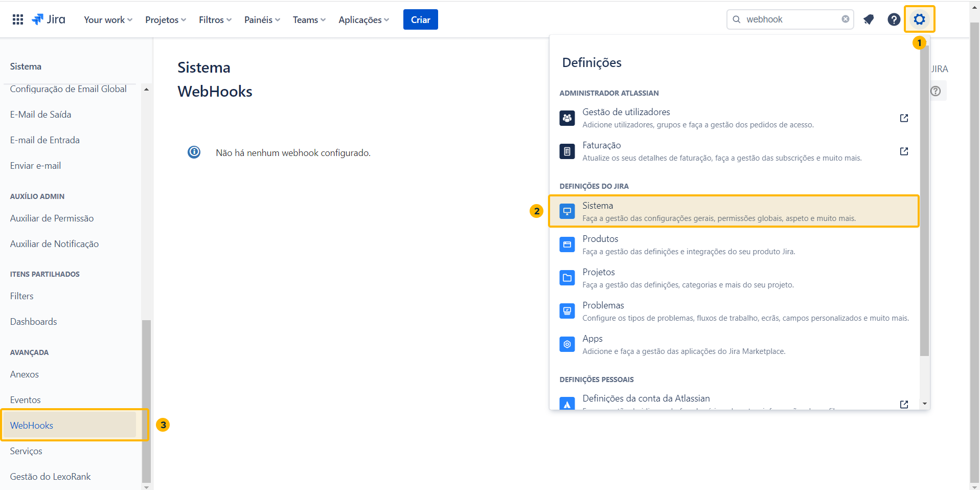Image resolution: width=980 pixels, height=490 pixels.
Task: Open Atlassian account external link icon
Action: [x=904, y=404]
